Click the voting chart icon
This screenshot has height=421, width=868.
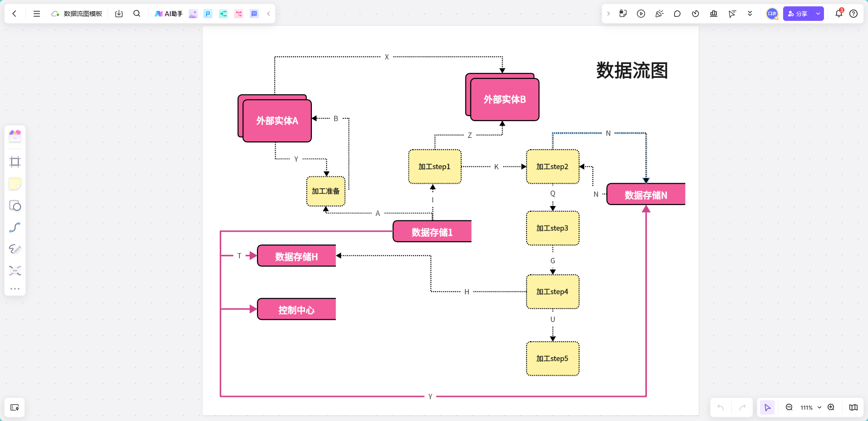pyautogui.click(x=714, y=14)
